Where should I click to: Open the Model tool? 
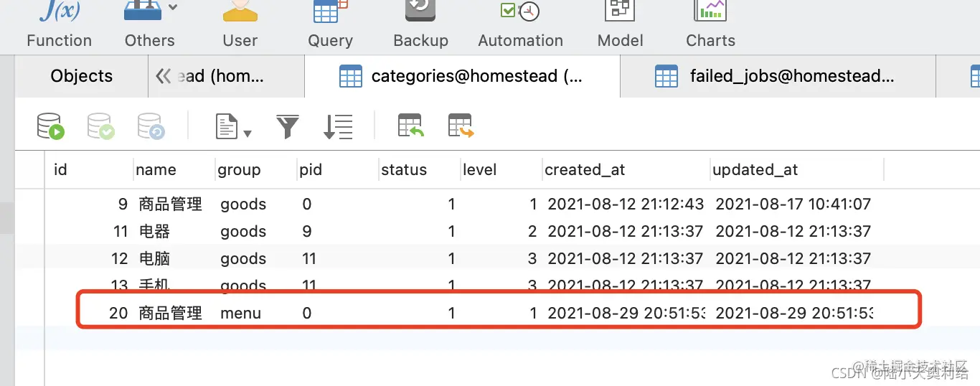pos(620,25)
